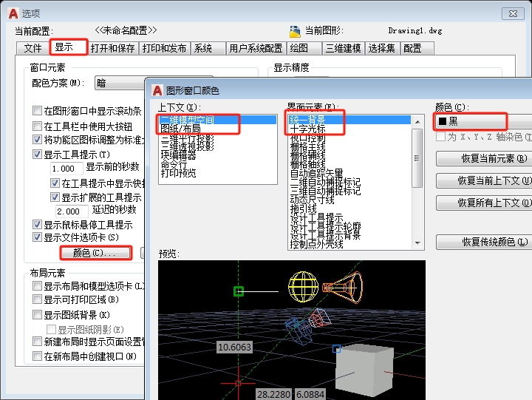Viewport: 532px width, 400px height.
Task: Select 视口控制 interface element
Action: (x=349, y=138)
